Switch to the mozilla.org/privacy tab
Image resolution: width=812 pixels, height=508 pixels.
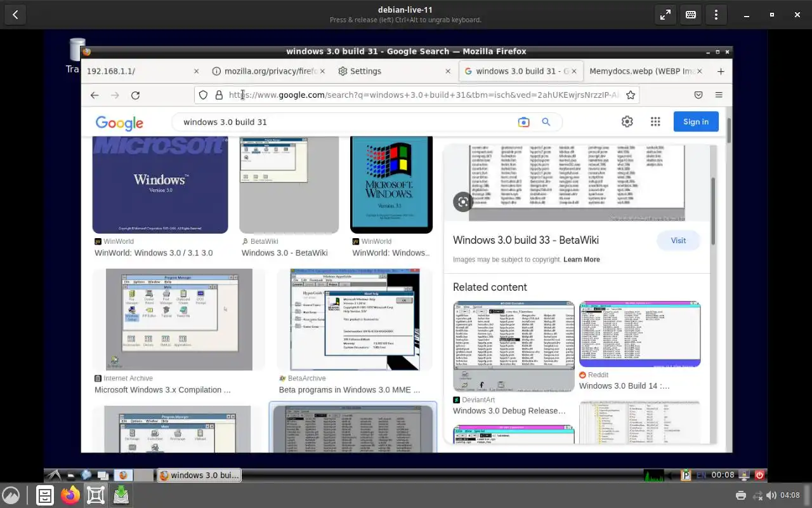pyautogui.click(x=268, y=71)
